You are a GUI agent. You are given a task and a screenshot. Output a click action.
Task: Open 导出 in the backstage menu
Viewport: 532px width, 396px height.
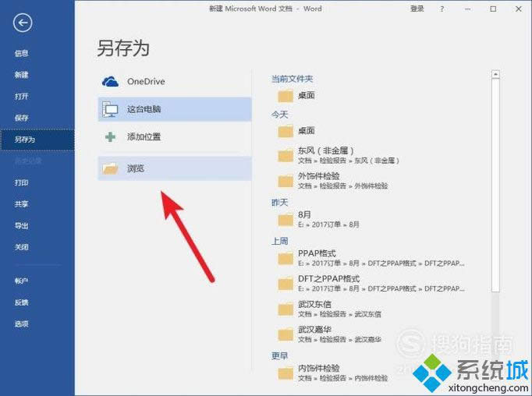tap(21, 225)
